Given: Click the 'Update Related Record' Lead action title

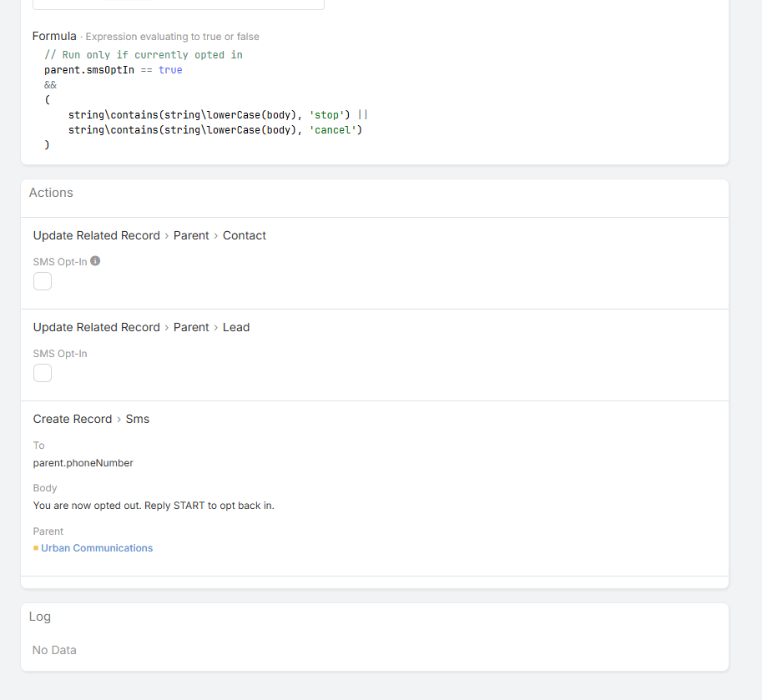Looking at the screenshot, I should point(96,328).
